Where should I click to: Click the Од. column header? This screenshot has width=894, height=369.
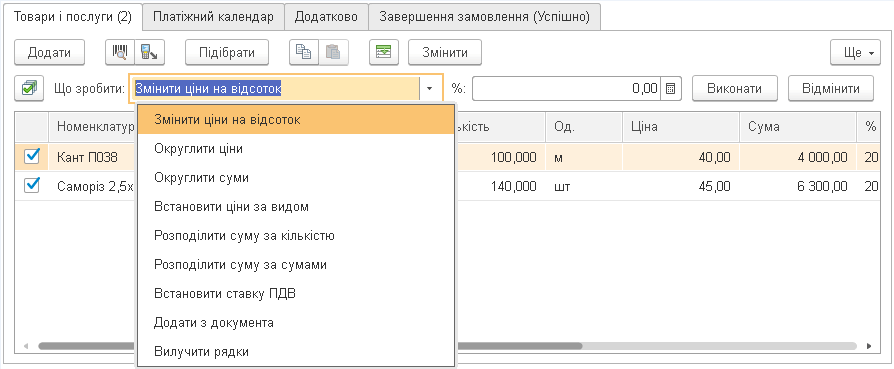(x=584, y=127)
